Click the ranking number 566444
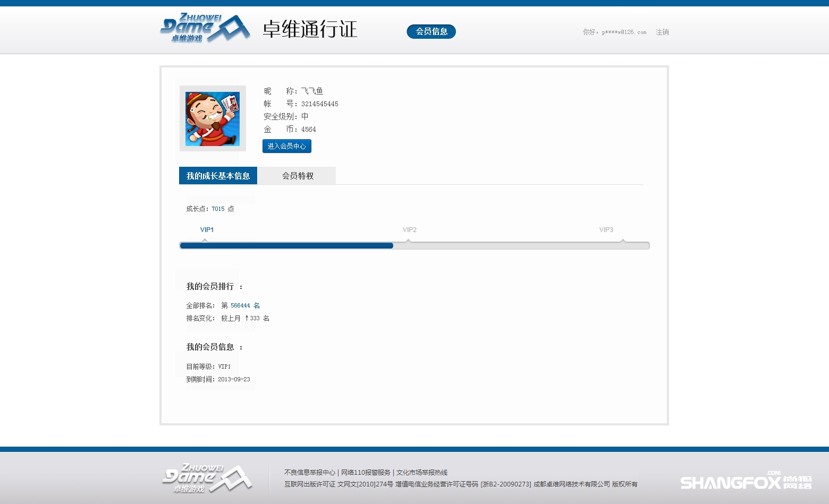Image resolution: width=829 pixels, height=504 pixels. pos(240,305)
